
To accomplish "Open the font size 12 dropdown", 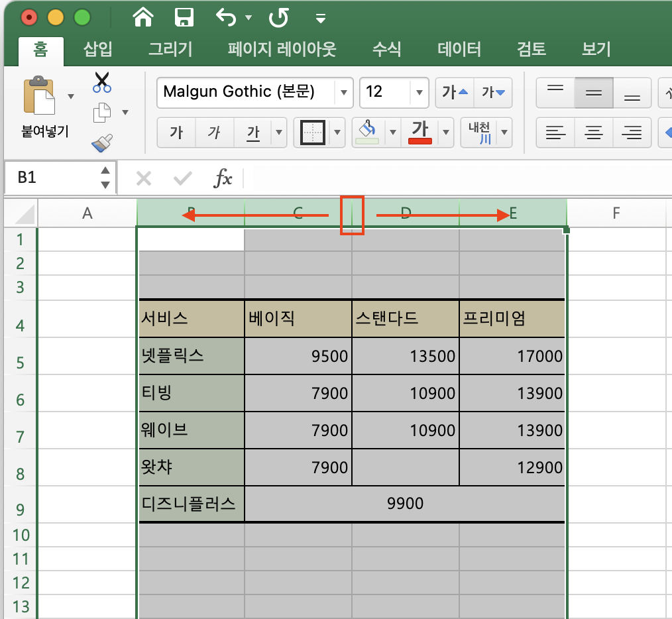I will (419, 92).
